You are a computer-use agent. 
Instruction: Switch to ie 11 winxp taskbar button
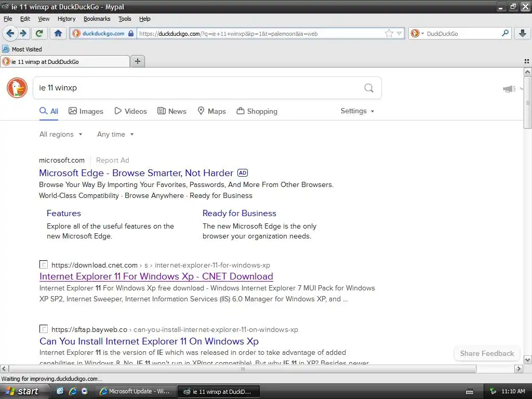click(219, 392)
